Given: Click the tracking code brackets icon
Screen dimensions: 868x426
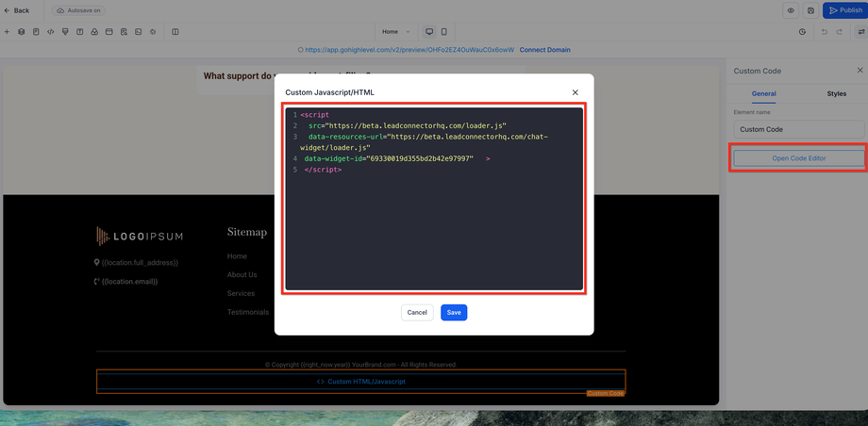Looking at the screenshot, I should click(50, 32).
